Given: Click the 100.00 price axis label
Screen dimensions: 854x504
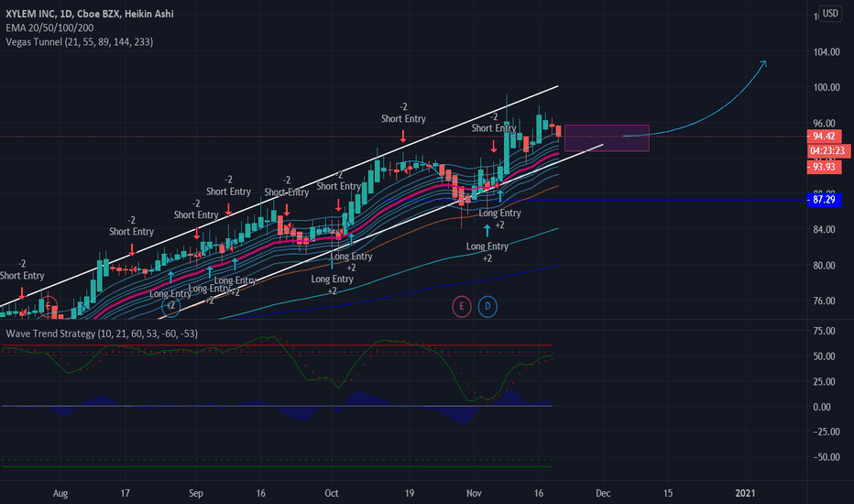Looking at the screenshot, I should coord(827,87).
